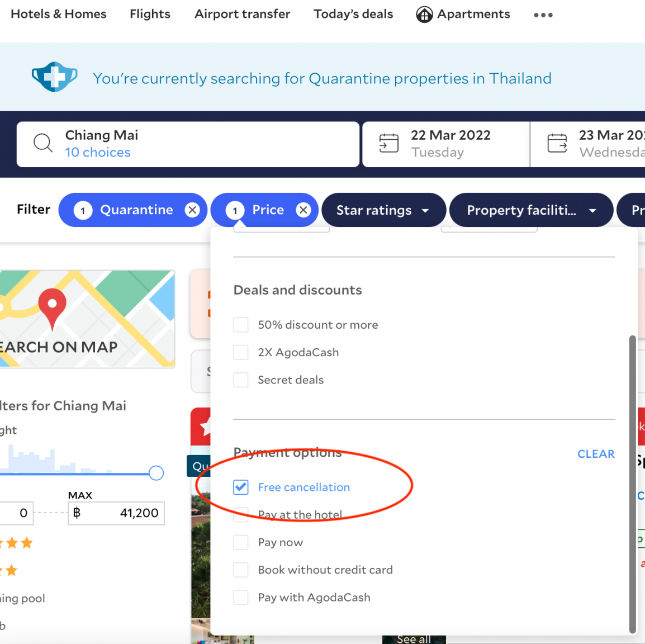This screenshot has height=644, width=645.
Task: Click the MAX price field 41,200
Action: point(116,513)
